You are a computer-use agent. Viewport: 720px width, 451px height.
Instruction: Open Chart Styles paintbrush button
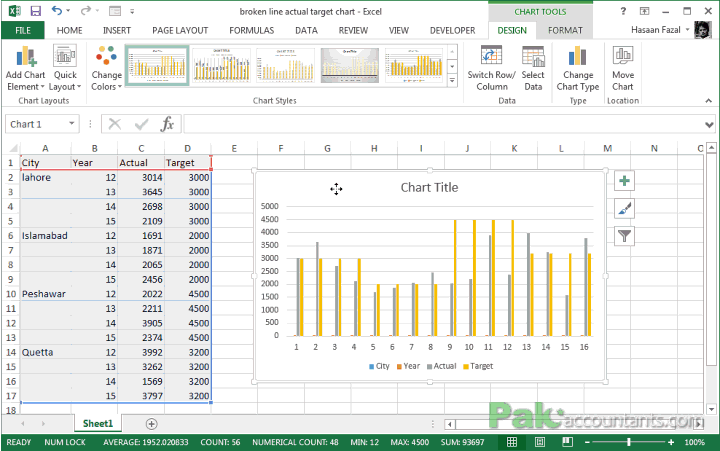[624, 209]
